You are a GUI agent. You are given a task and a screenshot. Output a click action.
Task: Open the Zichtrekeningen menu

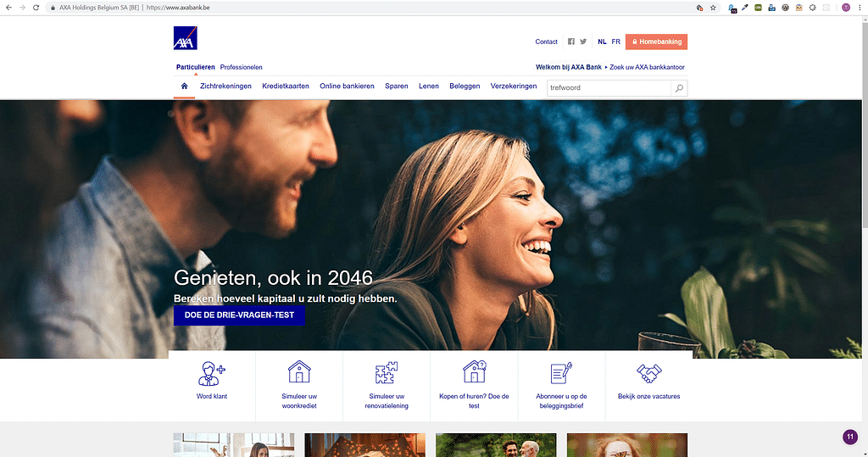[x=225, y=86]
